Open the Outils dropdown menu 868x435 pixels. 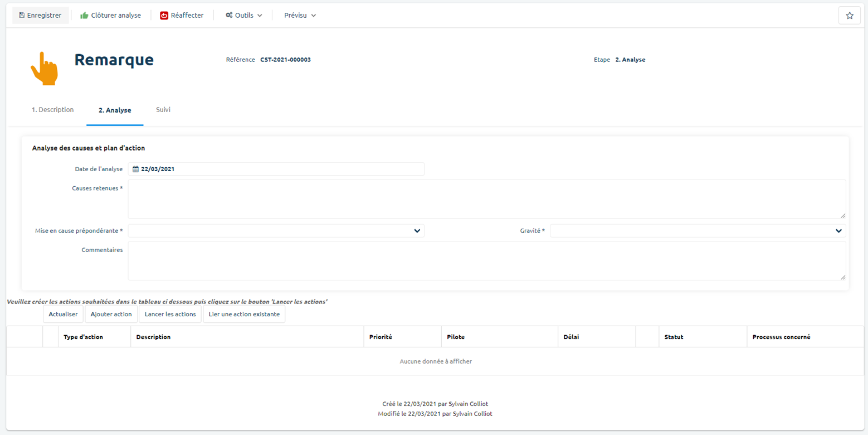tap(243, 16)
